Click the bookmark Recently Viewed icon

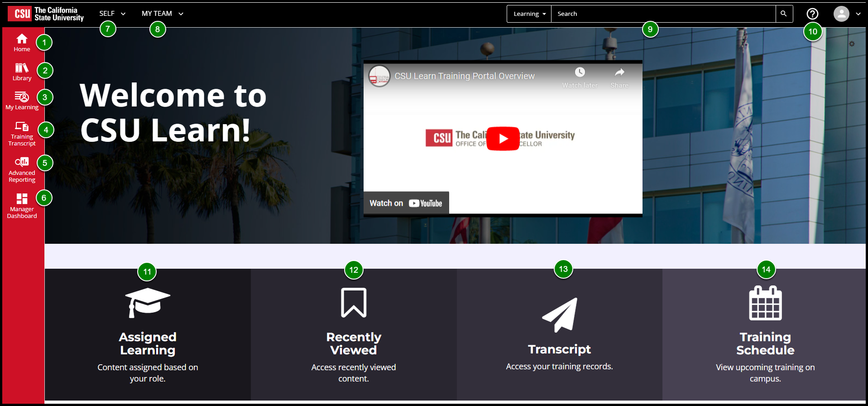[x=354, y=302]
